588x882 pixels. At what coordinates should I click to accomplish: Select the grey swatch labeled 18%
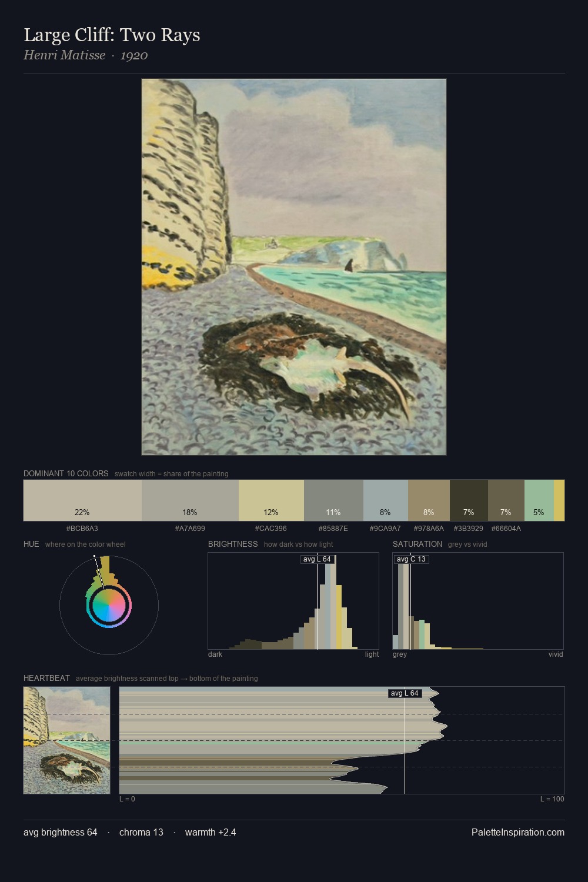click(x=190, y=500)
